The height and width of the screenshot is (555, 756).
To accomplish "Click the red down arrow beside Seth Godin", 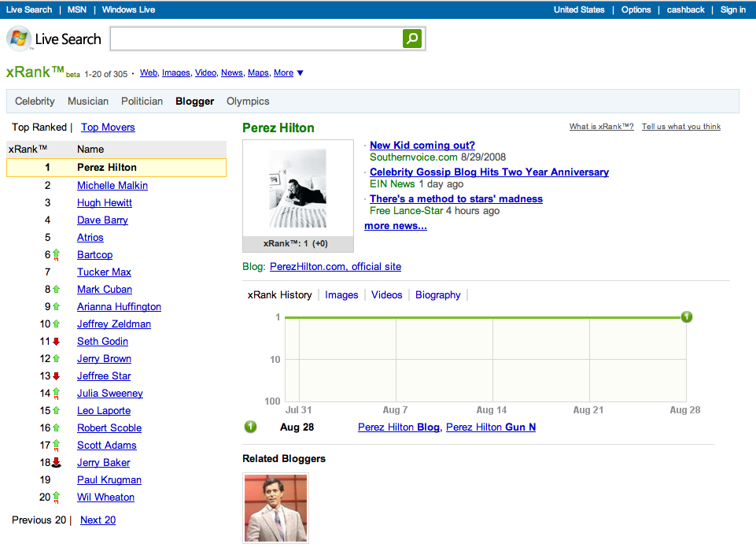I will tap(56, 342).
